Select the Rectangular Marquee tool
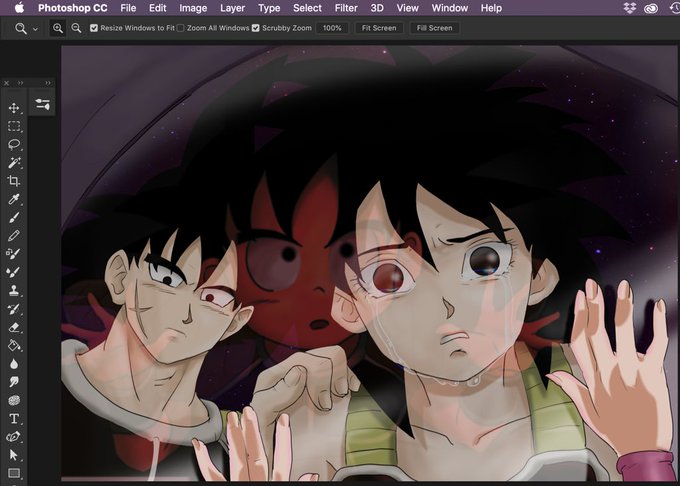Viewport: 680px width, 486px height. (14, 126)
